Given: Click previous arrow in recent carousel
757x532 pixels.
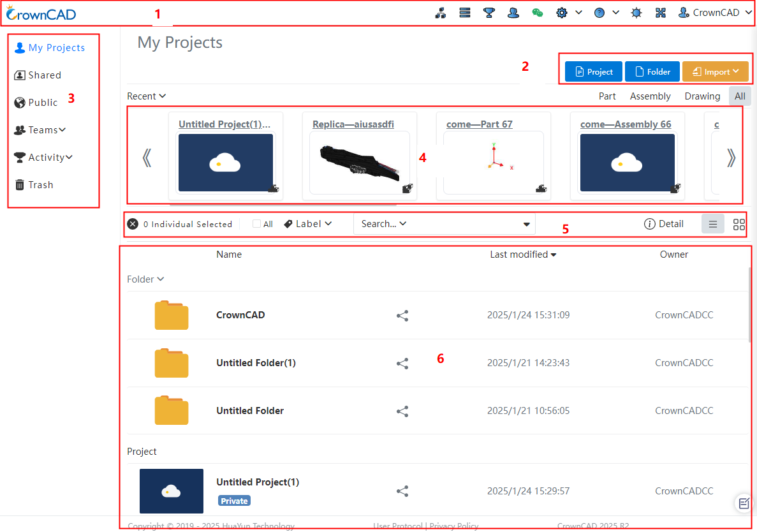Looking at the screenshot, I should (147, 158).
